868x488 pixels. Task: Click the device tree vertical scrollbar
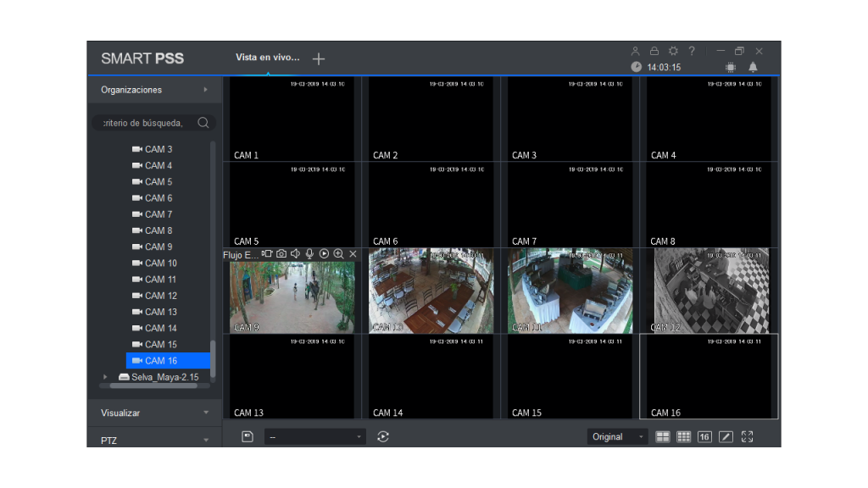click(213, 358)
